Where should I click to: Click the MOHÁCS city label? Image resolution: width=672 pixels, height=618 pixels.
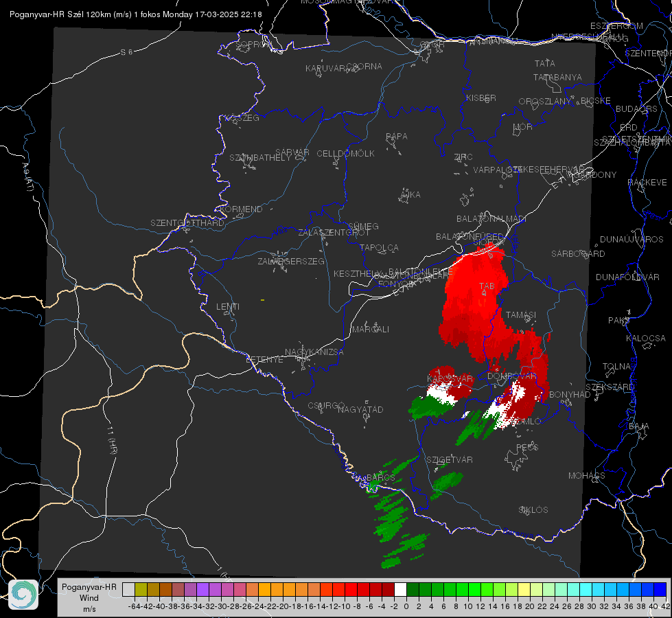click(587, 476)
